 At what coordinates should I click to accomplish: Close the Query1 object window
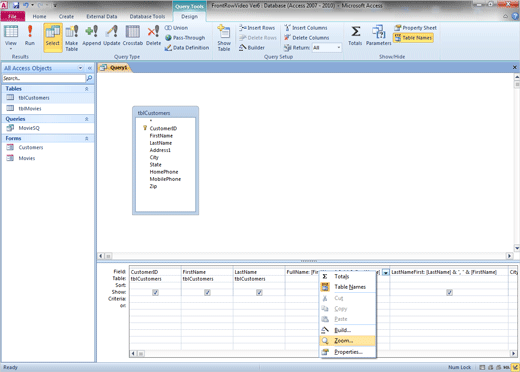click(x=515, y=67)
